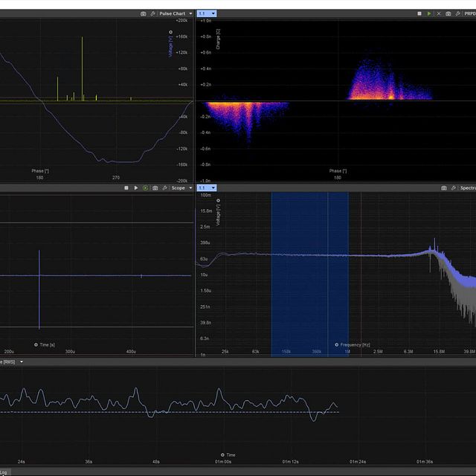Expand the Scope panel type dropdown
Screen dimensions: 476x476
coord(190,188)
